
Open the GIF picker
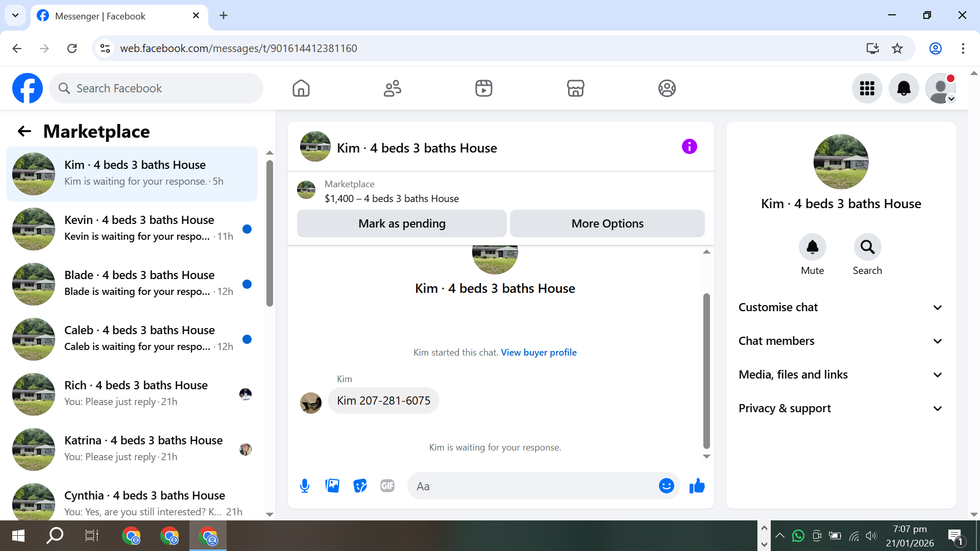387,486
